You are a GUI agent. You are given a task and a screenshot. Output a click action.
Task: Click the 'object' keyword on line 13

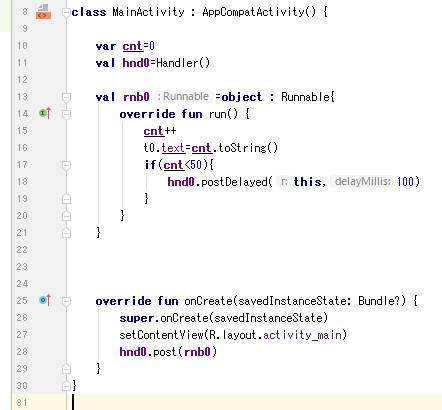coord(242,97)
